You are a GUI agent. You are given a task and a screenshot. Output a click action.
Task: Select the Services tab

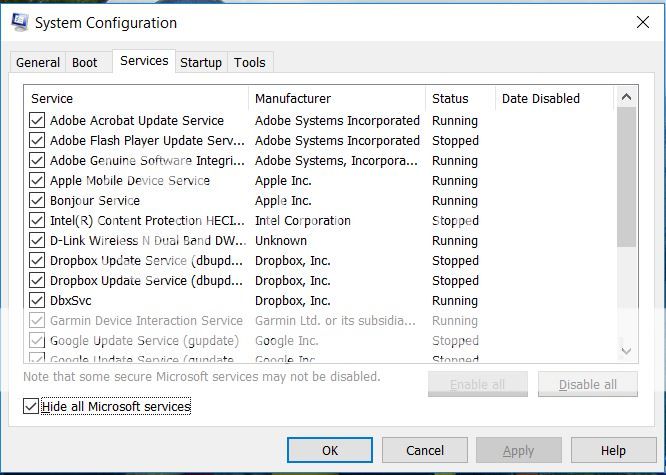144,61
